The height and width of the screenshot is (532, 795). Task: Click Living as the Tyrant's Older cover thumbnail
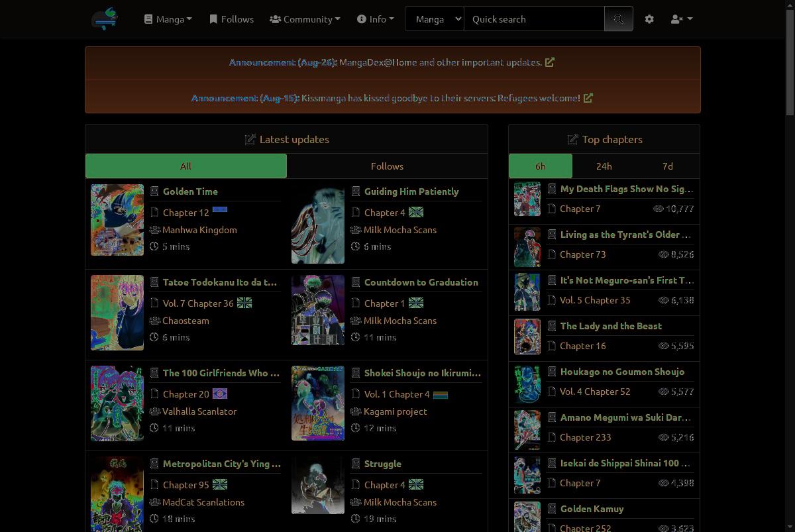tap(527, 246)
